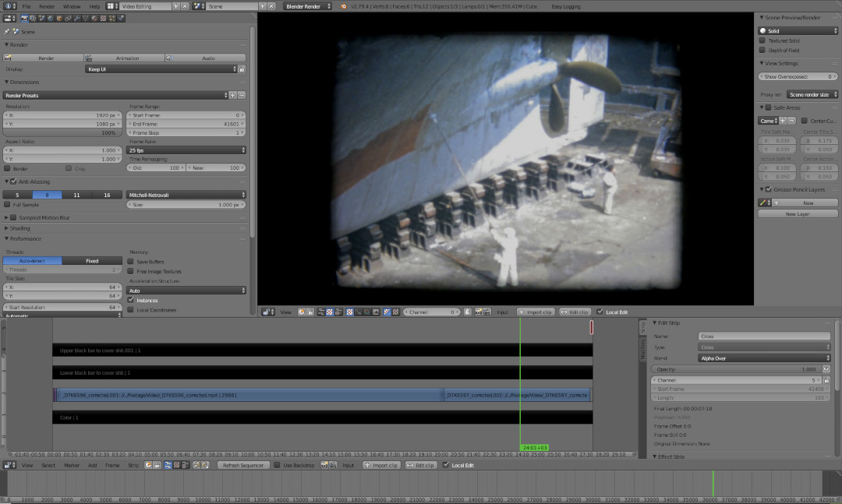Screen dimensions: 842x504
Task: Open Scene render size proxy dropdown
Action: (x=812, y=94)
